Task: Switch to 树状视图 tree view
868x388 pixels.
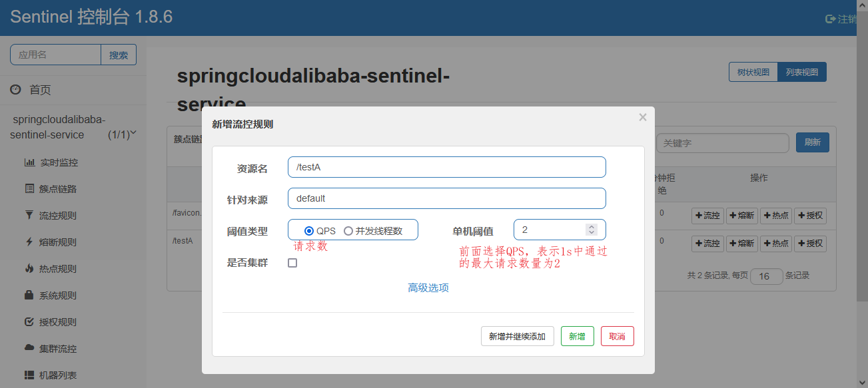Action: pyautogui.click(x=753, y=72)
